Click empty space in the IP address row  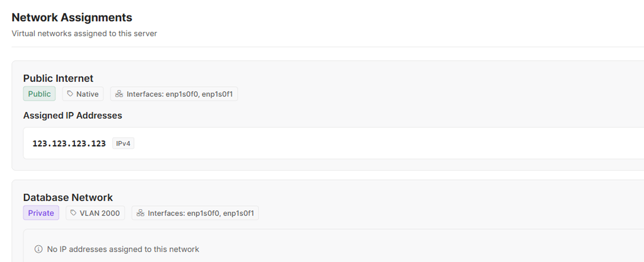tap(358, 144)
